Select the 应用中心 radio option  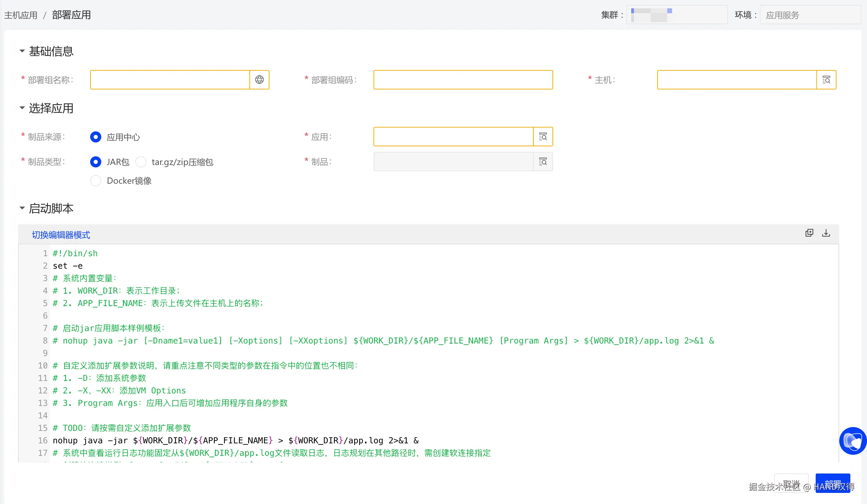tap(96, 137)
